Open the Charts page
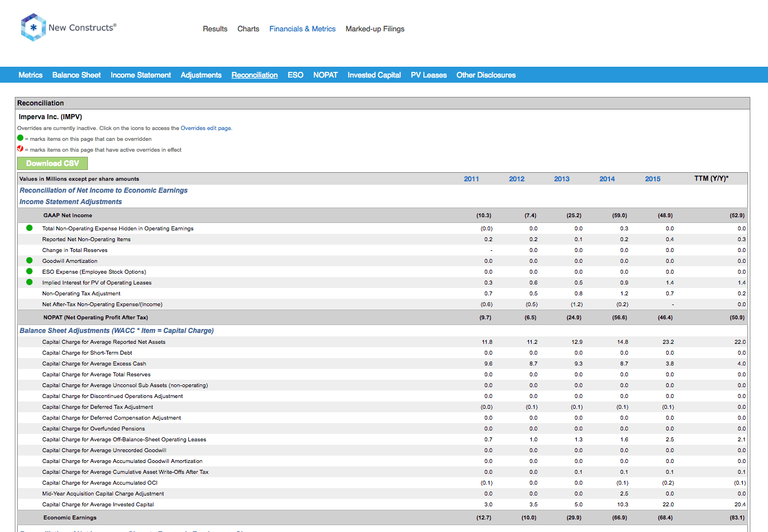Image resolution: width=768 pixels, height=532 pixels. click(x=248, y=29)
